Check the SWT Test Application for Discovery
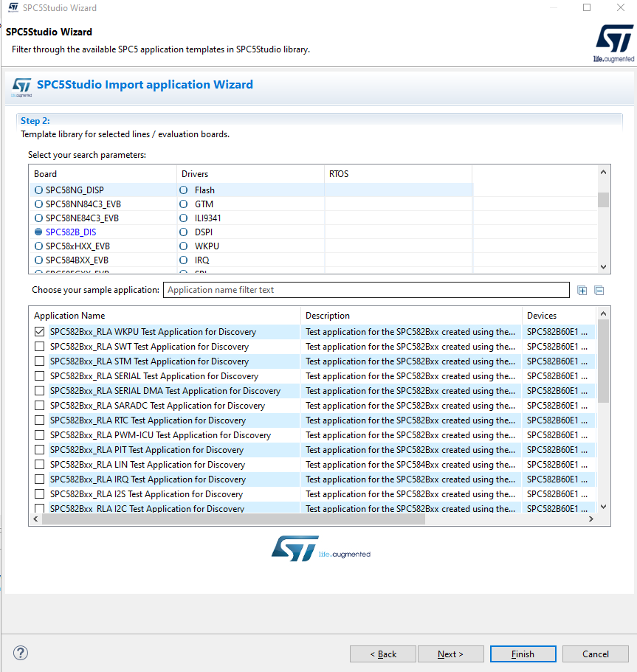Screen dimensions: 637x672 tap(39, 347)
